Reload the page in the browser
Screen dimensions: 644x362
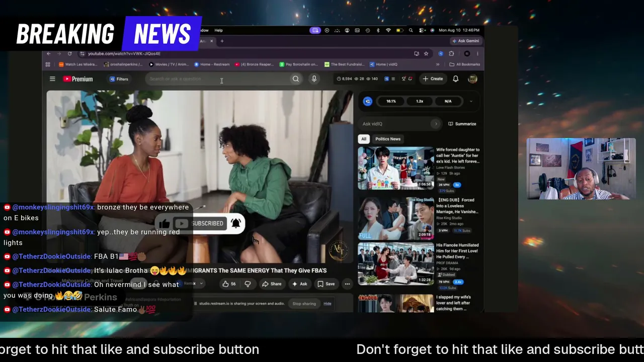coord(69,54)
